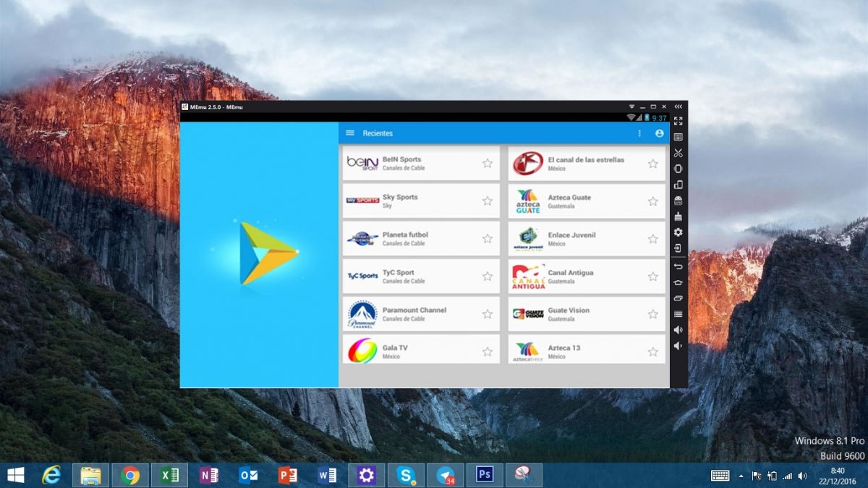Favorite BeIN Sports with its star

click(488, 164)
